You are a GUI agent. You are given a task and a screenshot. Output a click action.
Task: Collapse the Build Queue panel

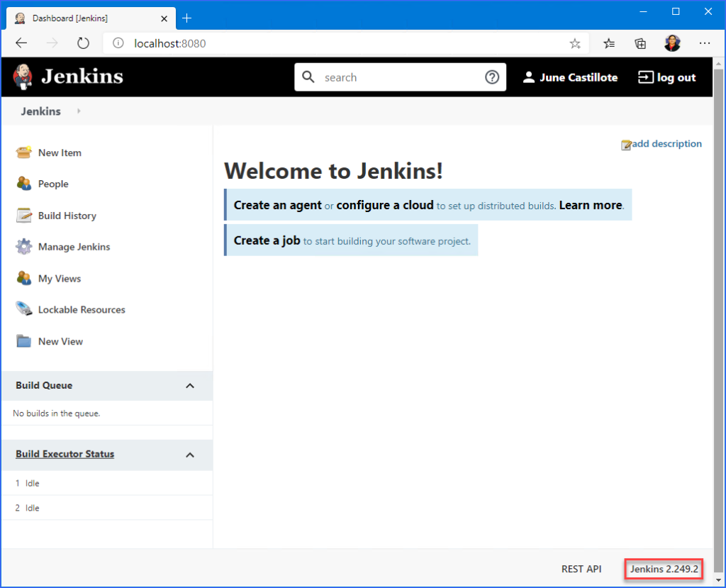189,386
